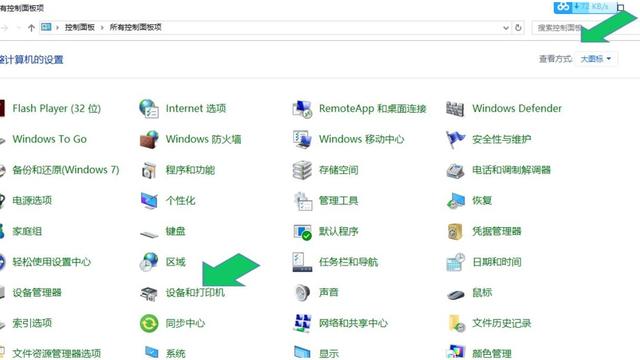
Task: Click the 显示 monitor icon
Action: click(x=302, y=353)
